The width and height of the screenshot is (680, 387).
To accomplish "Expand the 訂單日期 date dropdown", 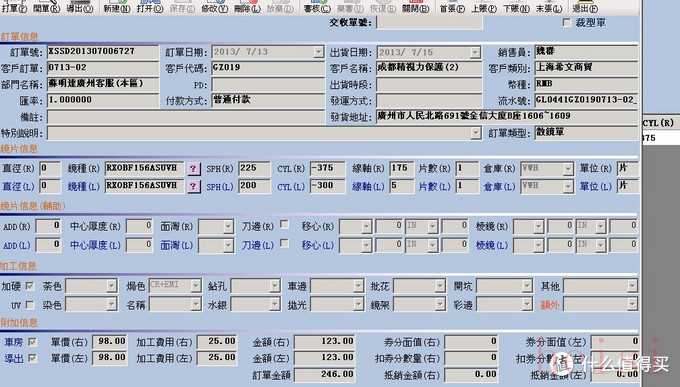I will (318, 52).
